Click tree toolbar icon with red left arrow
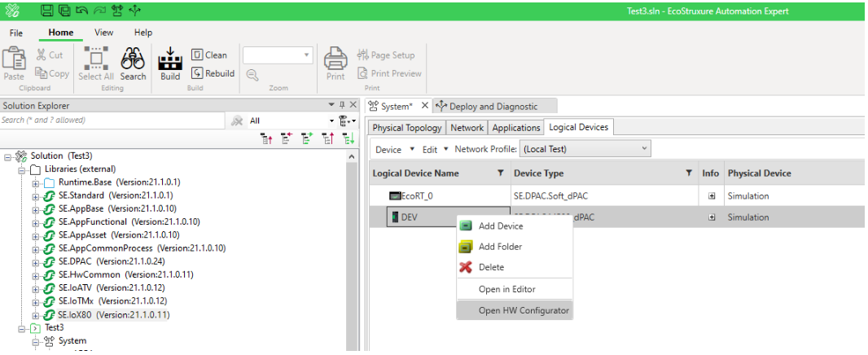Screen dimensions: 868x355 click(x=287, y=139)
